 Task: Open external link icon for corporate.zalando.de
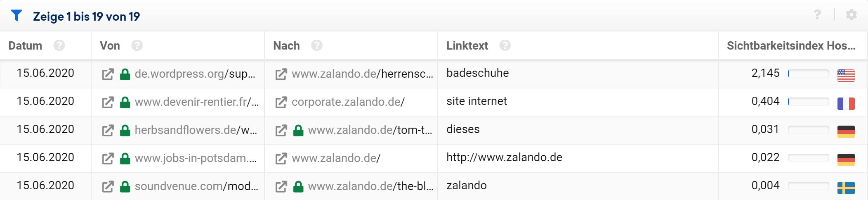(x=281, y=102)
